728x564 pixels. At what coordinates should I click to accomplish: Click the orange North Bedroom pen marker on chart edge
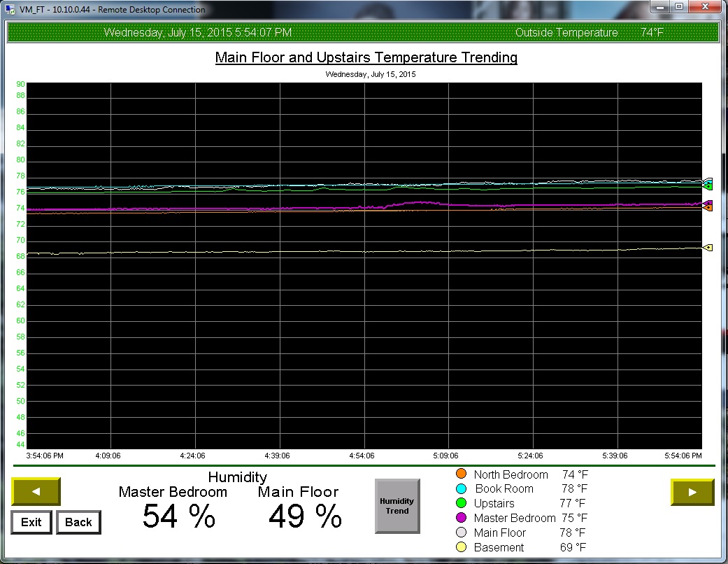[708, 207]
